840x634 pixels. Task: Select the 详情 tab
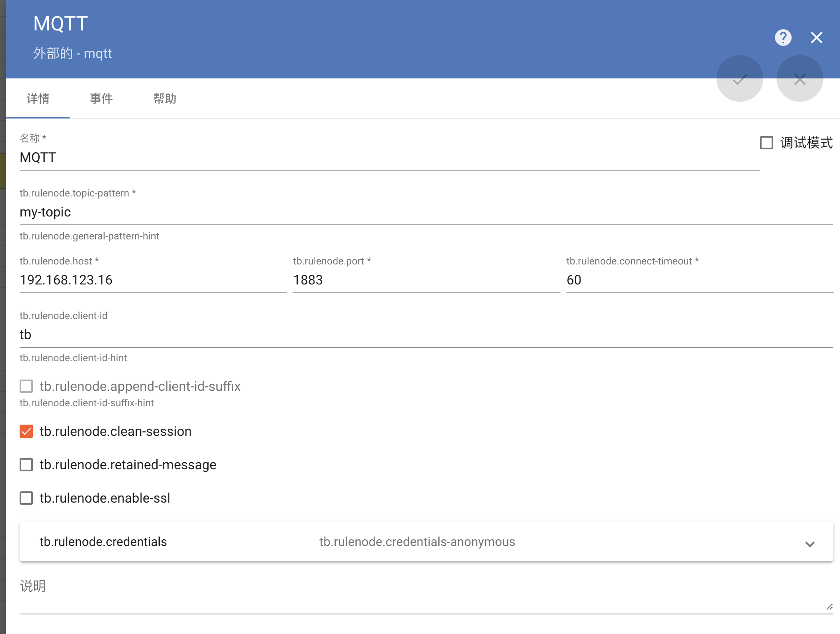38,99
